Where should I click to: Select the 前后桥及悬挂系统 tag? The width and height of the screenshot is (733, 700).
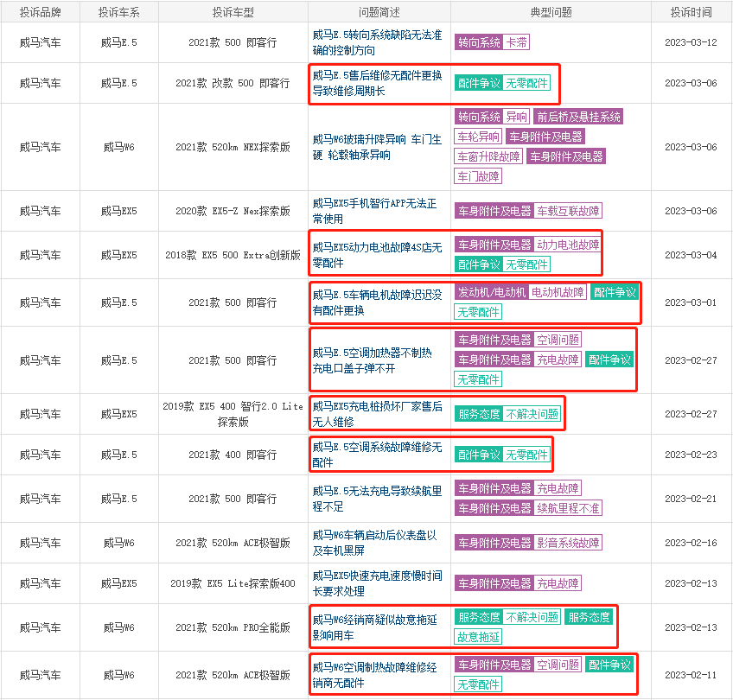click(x=579, y=117)
